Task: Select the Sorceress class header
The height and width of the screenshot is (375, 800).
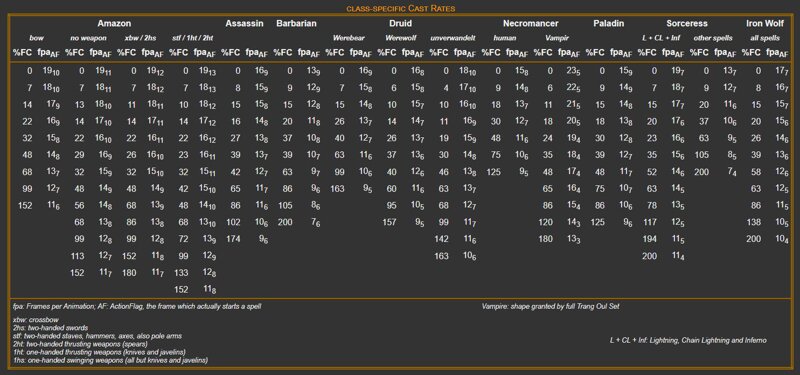Action: [x=687, y=23]
